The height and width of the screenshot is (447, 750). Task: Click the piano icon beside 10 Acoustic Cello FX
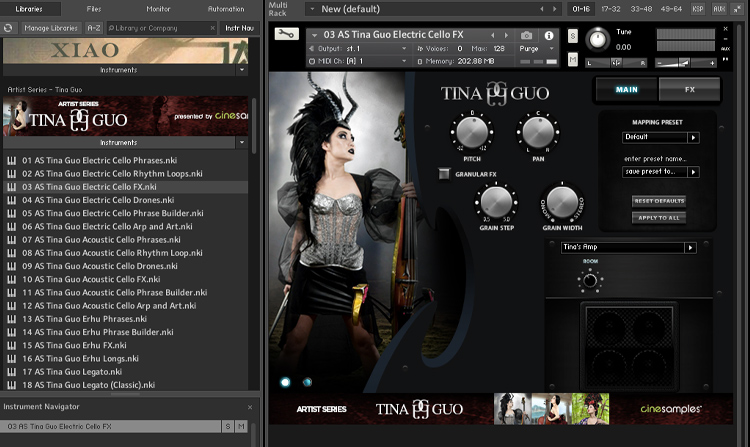pyautogui.click(x=11, y=279)
